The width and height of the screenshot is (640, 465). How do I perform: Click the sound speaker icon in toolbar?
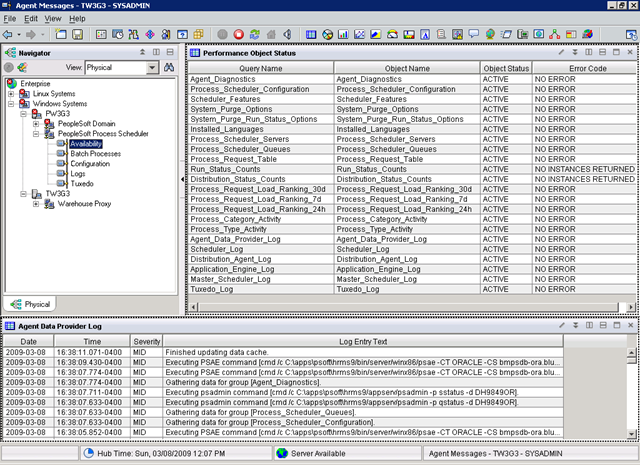pos(287,35)
